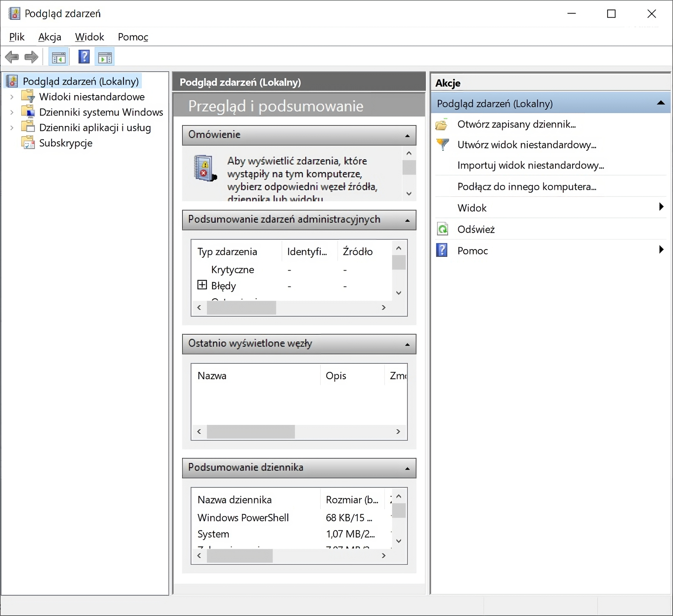Open the Widok menu in menu bar
The height and width of the screenshot is (616, 673).
[x=89, y=37]
